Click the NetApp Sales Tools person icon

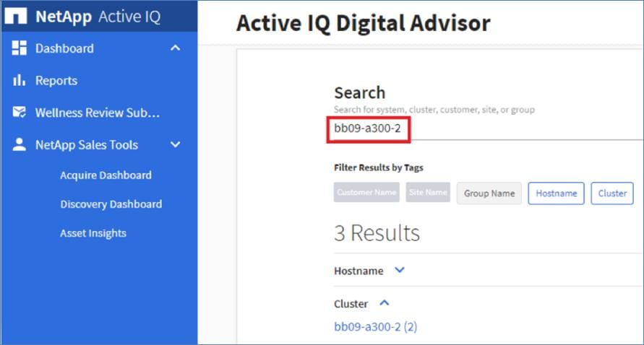pyautogui.click(x=19, y=144)
